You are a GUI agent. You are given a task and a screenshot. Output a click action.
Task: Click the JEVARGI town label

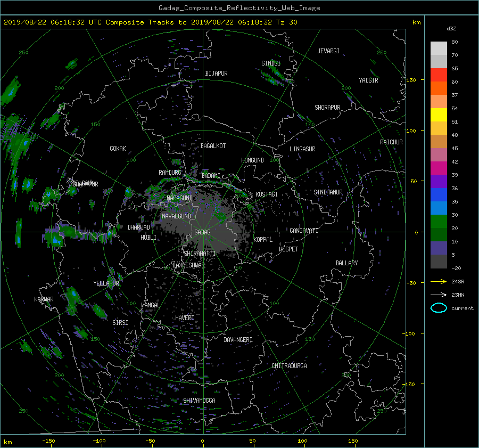coord(328,51)
